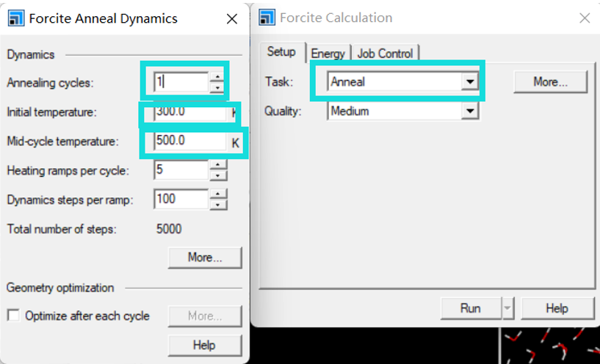600x364 pixels.
Task: Click the Forcite Anneal Dynamics window icon
Action: coord(15,18)
